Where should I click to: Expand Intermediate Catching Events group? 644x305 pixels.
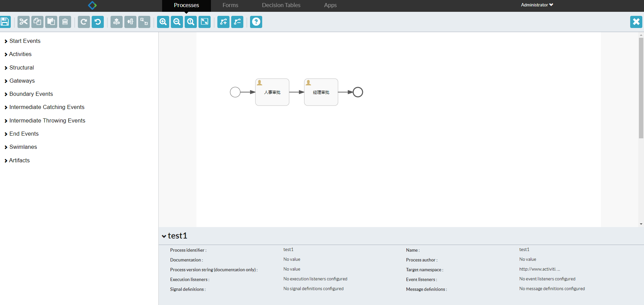point(44,107)
